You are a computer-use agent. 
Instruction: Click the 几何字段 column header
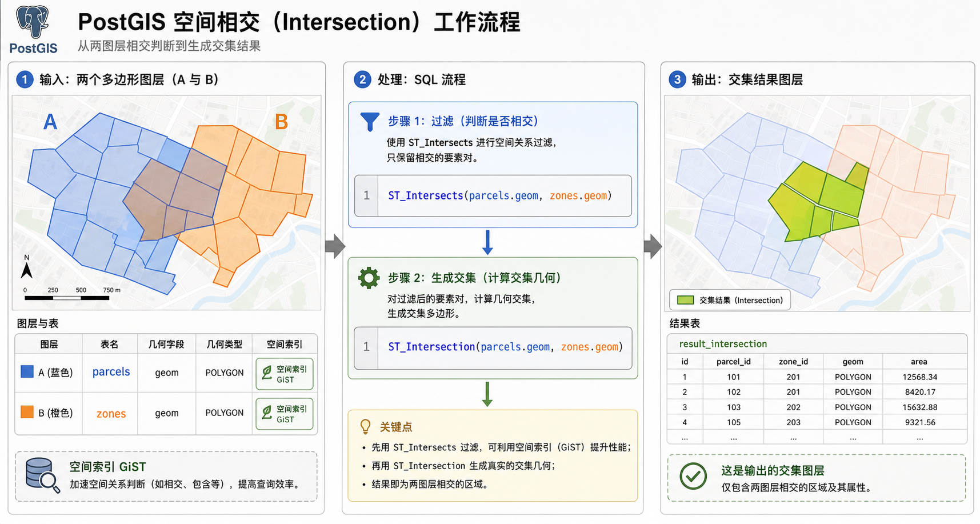coord(166,345)
